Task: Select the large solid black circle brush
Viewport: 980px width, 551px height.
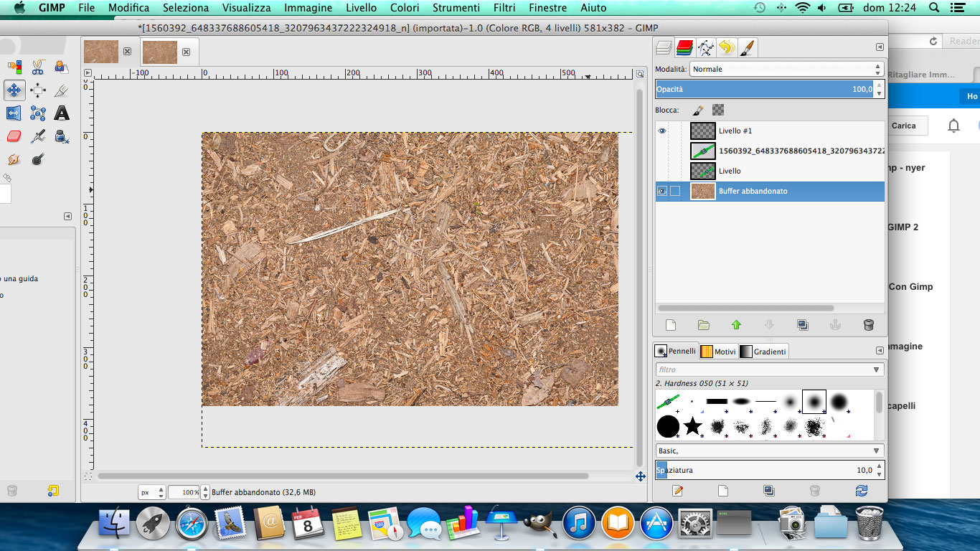Action: click(668, 426)
